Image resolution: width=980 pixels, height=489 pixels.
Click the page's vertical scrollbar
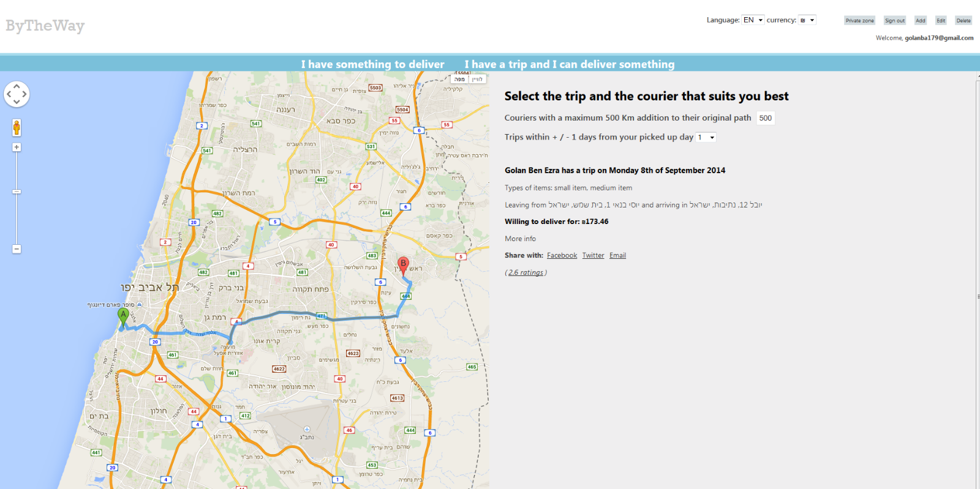pyautogui.click(x=978, y=280)
